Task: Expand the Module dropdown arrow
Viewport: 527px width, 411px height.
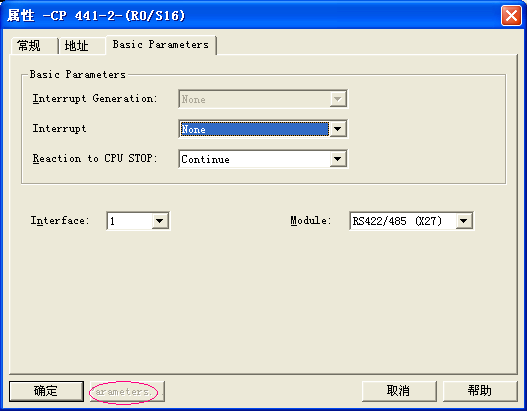Action: tap(464, 221)
